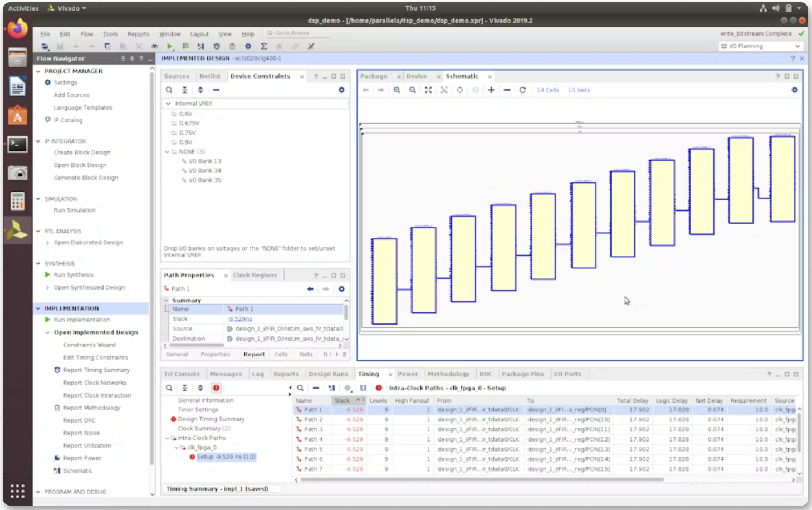Toggle red violations-only icon in paths toolbar

pos(379,388)
